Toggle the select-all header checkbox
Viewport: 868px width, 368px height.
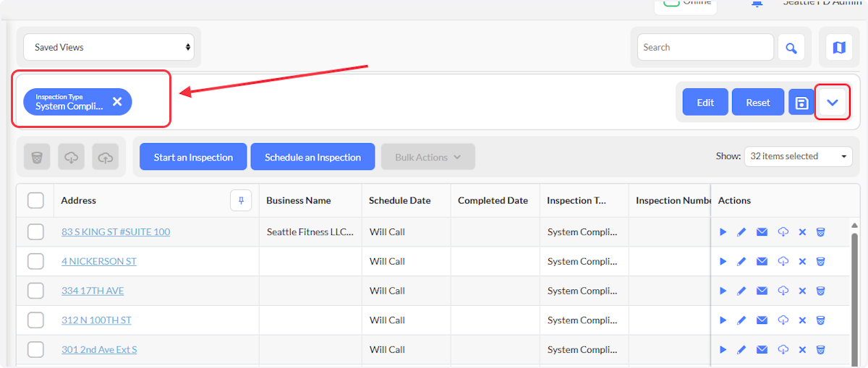[35, 200]
